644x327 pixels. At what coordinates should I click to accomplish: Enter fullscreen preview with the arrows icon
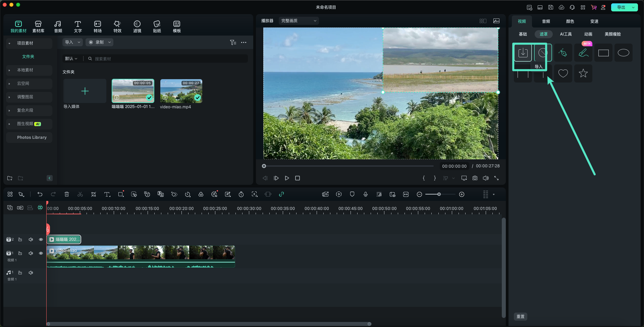(496, 178)
